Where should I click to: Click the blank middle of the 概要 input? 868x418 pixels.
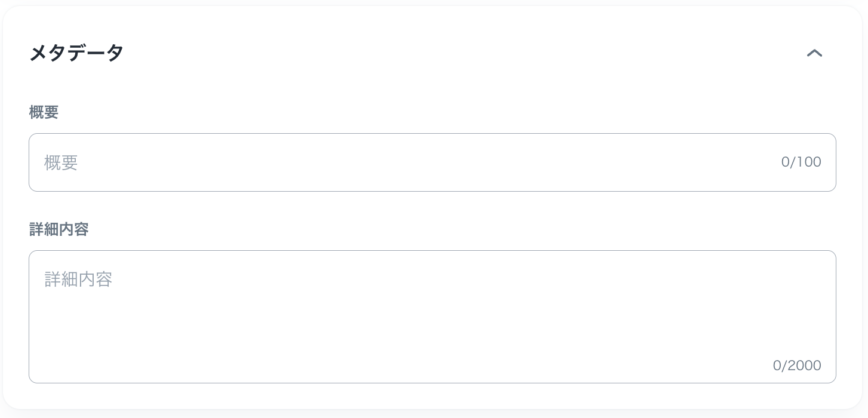coord(432,162)
